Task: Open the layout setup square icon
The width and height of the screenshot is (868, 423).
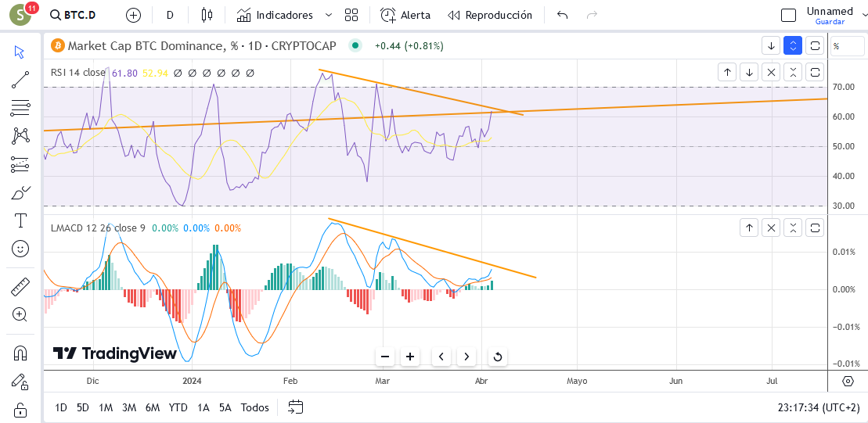Action: (x=788, y=15)
